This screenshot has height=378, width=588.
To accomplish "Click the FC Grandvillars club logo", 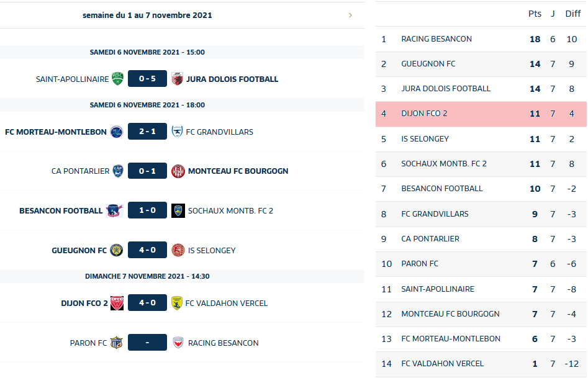I will click(x=178, y=132).
